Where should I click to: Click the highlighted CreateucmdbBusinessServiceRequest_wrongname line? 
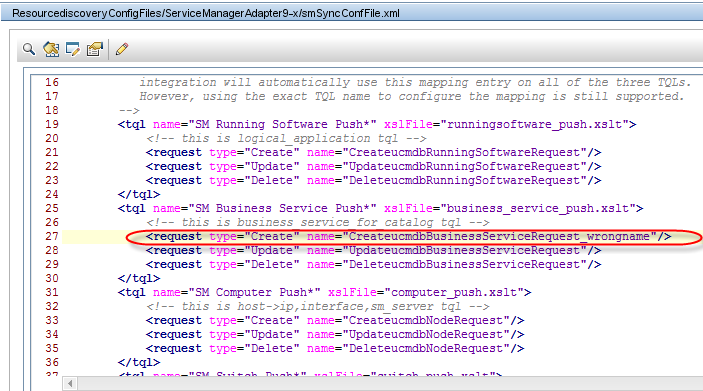[408, 236]
